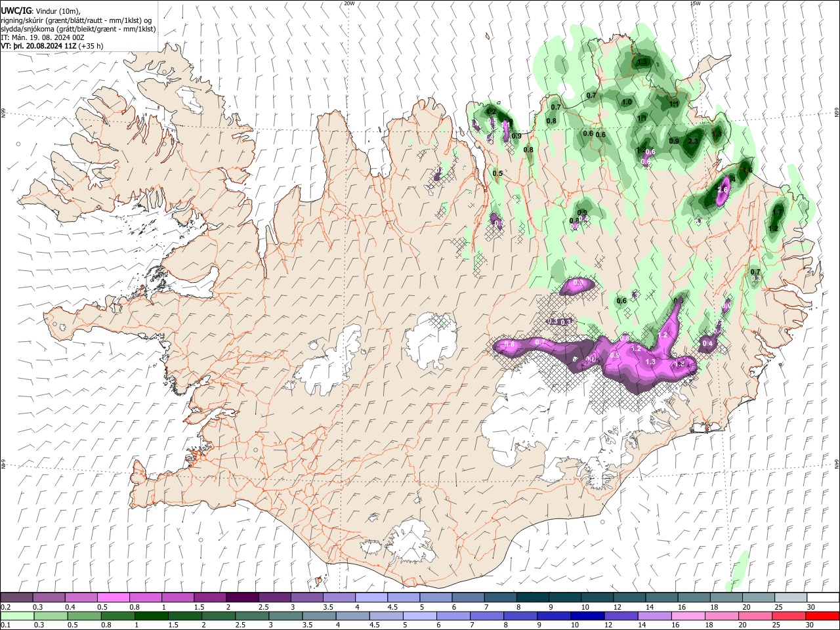Click the 'slydda/snjókoma (grátt/bleikt/grænt' header line

[x=78, y=29]
